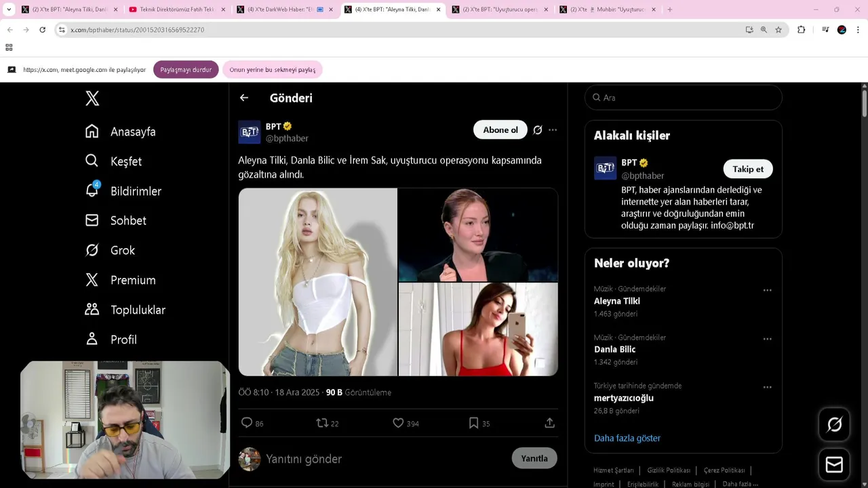868x488 pixels.
Task: Open Profil page
Action: 111,340
